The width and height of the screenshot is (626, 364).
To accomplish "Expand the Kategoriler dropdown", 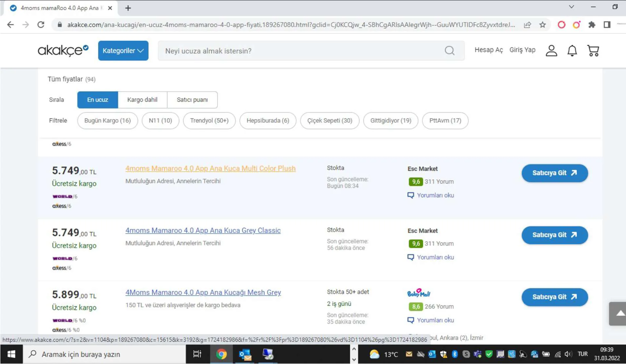I will click(123, 50).
